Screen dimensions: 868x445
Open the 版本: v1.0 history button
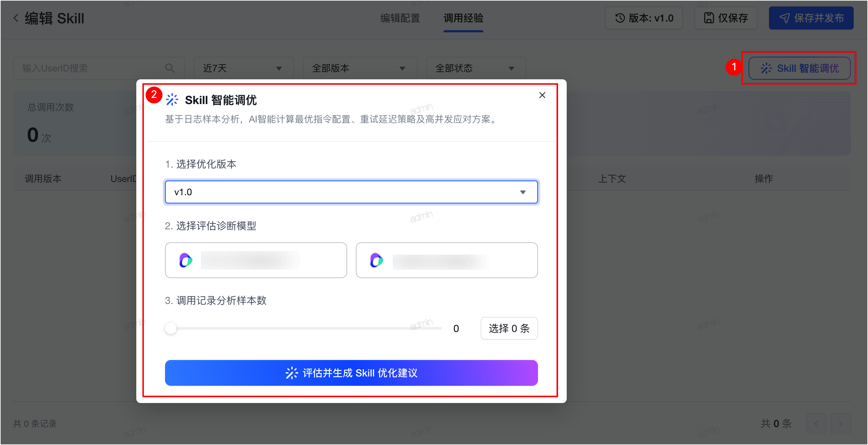click(x=644, y=18)
